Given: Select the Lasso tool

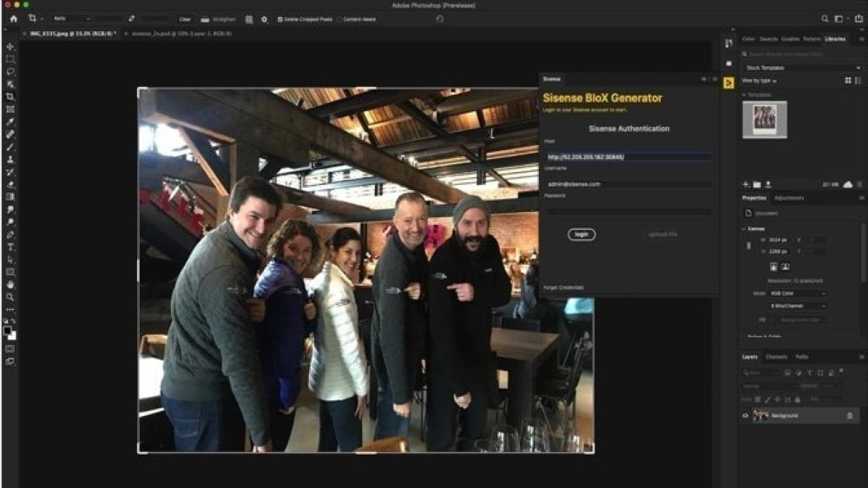Looking at the screenshot, I should click(x=10, y=72).
